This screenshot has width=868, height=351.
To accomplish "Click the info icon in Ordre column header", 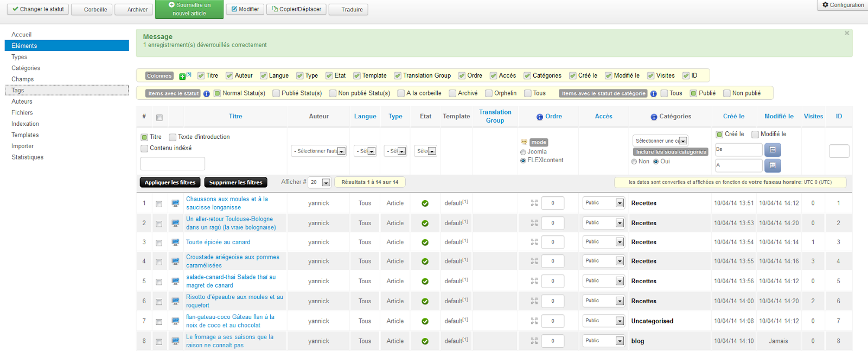I will pyautogui.click(x=540, y=117).
